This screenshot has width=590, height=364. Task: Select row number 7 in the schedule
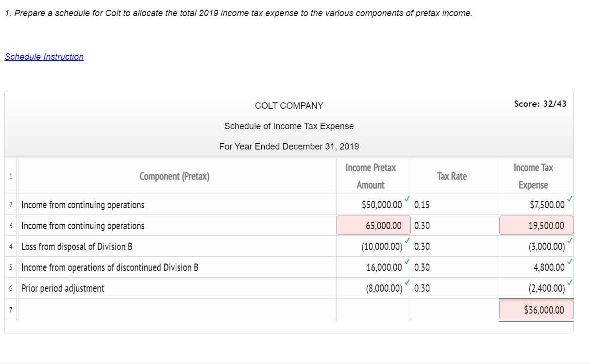tap(11, 309)
